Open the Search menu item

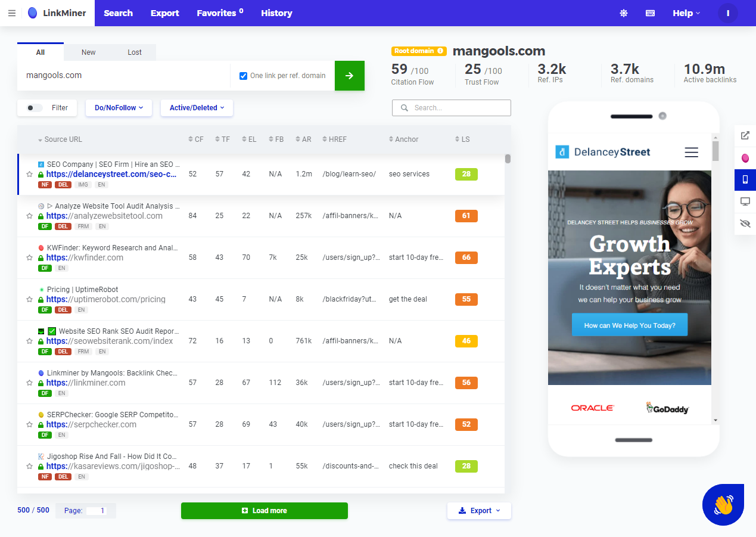118,13
